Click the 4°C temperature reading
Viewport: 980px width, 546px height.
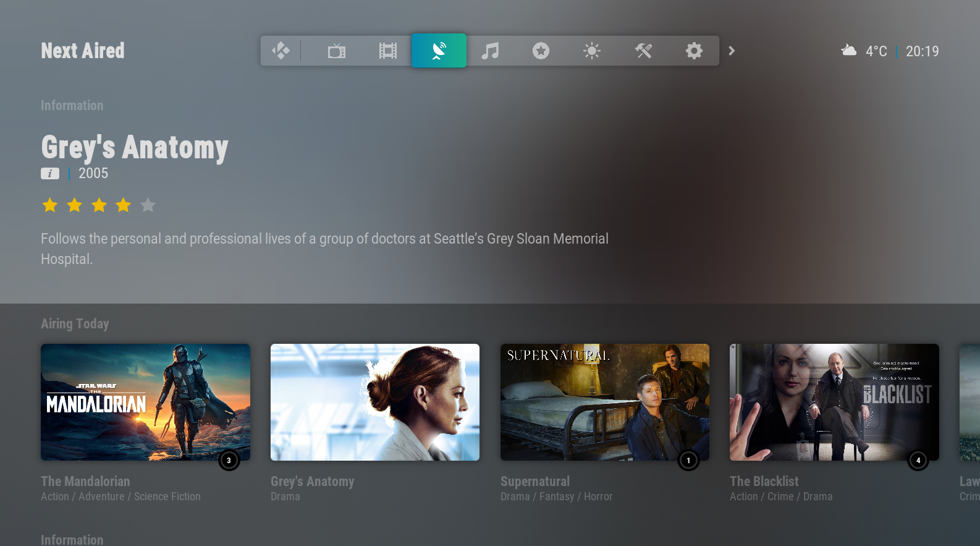click(876, 51)
